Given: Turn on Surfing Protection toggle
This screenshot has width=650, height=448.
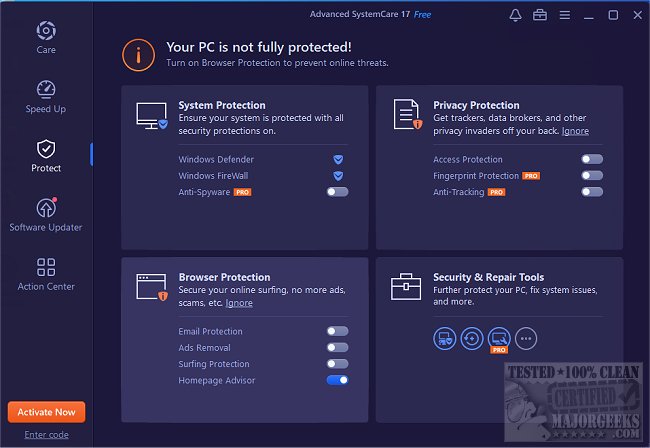Looking at the screenshot, I should [337, 364].
